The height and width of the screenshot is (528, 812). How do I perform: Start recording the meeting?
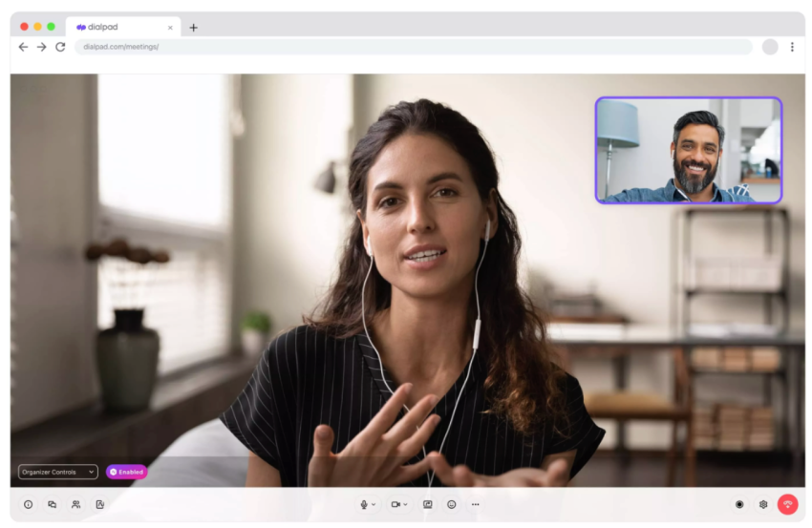coord(739,504)
